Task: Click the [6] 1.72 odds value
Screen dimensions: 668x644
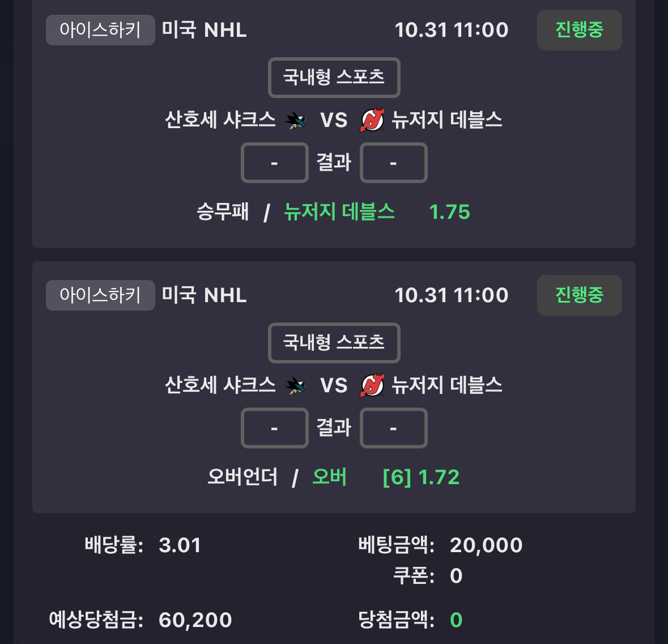Action: tap(421, 477)
